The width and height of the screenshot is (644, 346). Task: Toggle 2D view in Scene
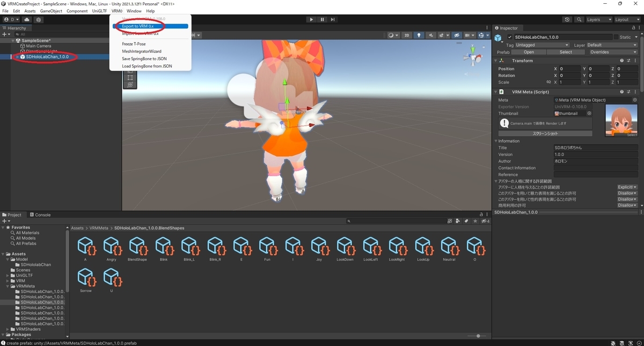[x=407, y=35]
